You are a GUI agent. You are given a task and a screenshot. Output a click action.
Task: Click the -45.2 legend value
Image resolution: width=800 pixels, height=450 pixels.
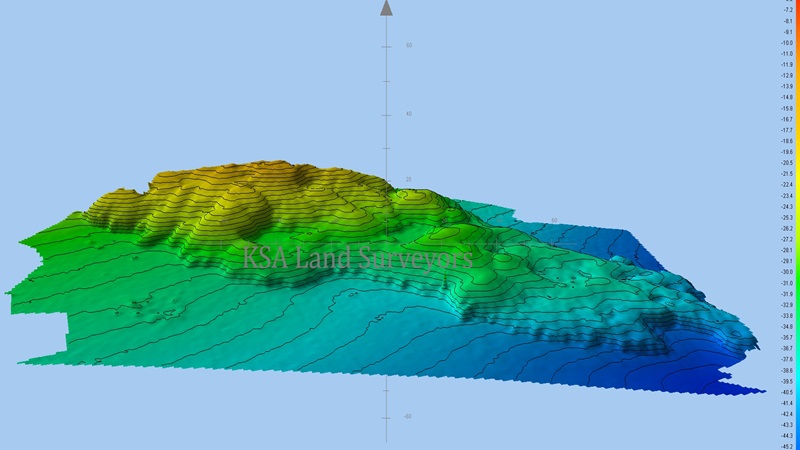[787, 446]
